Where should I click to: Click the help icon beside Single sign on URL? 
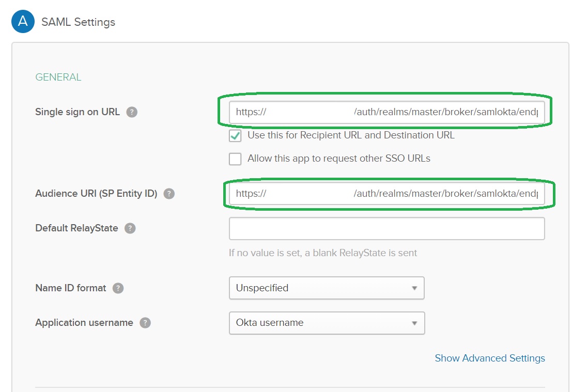pyautogui.click(x=132, y=112)
